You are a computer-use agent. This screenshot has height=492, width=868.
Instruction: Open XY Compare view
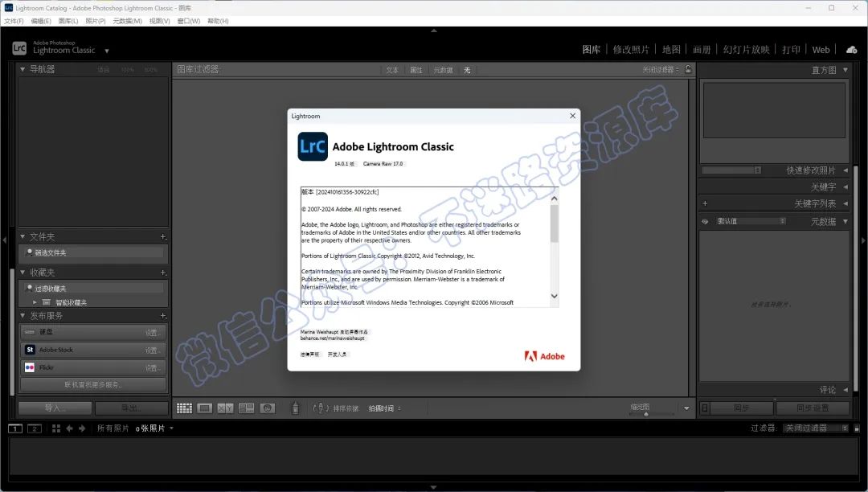pos(225,408)
